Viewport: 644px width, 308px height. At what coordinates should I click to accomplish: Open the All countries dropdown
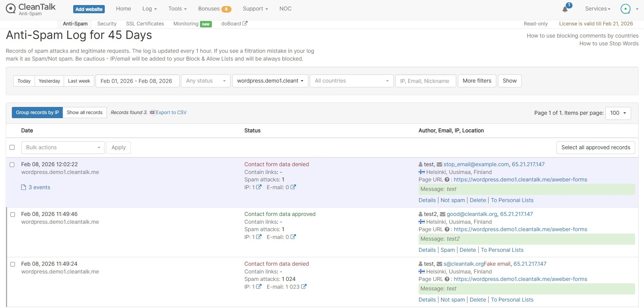click(x=351, y=81)
